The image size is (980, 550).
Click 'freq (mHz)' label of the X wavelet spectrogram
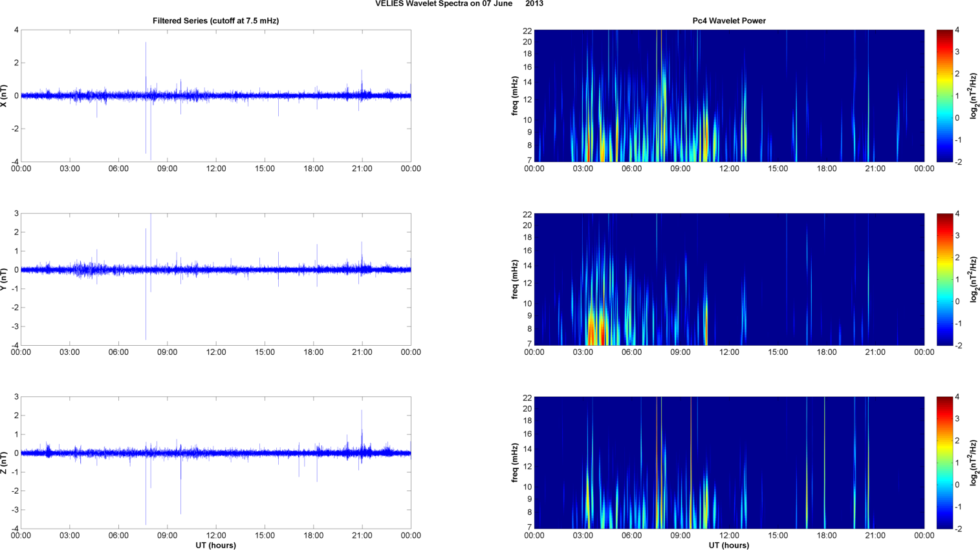(x=516, y=96)
